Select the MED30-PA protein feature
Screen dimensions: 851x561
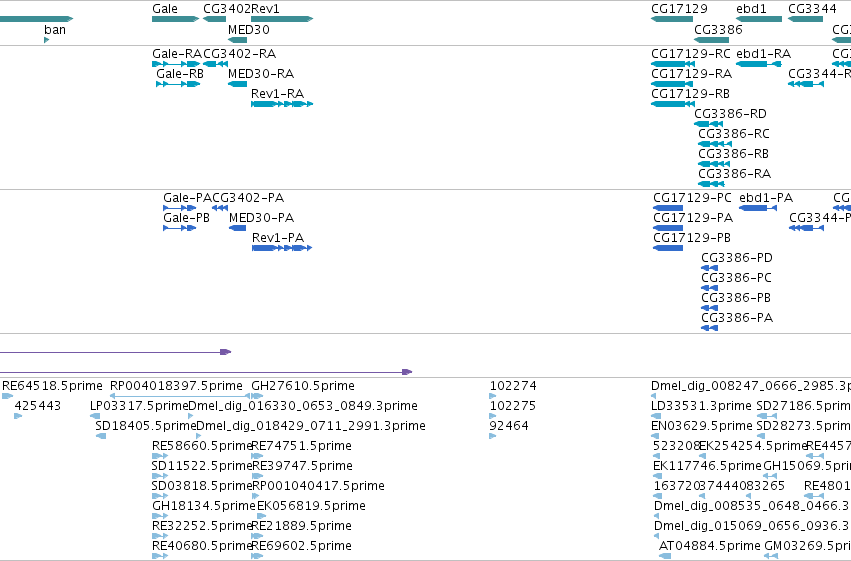coord(238,228)
